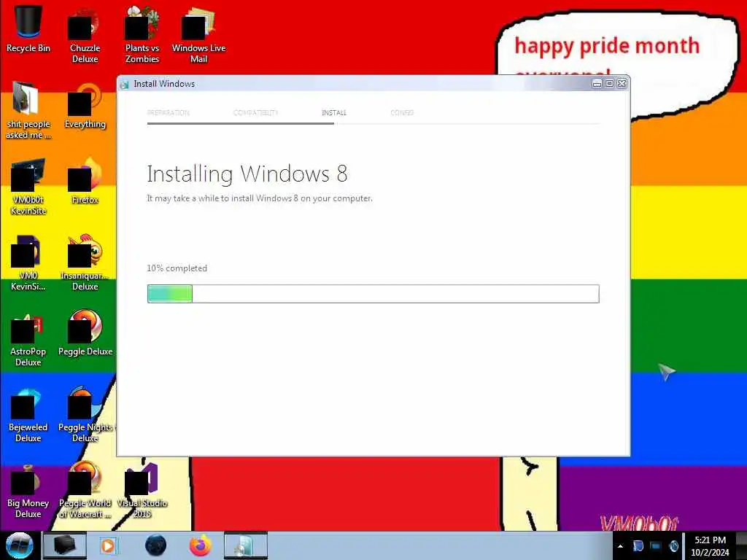Select the Firefox desktop shortcut
747x560 pixels.
point(85,181)
